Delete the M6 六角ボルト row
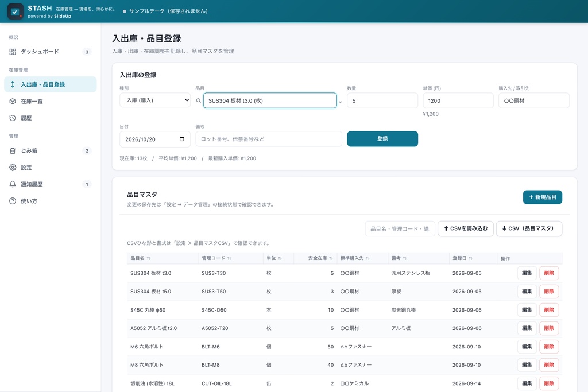Image resolution: width=588 pixels, height=392 pixels. (549, 347)
